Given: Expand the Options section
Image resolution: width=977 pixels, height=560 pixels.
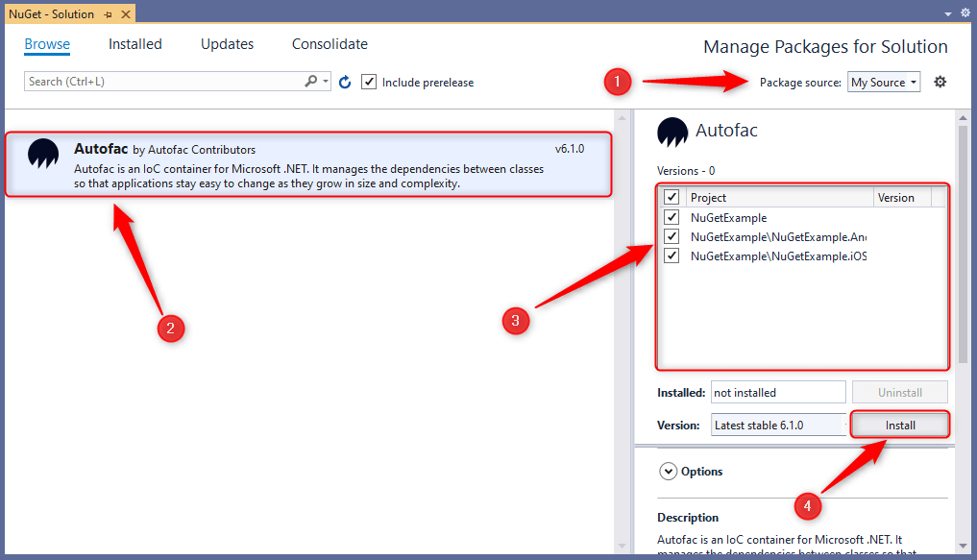Looking at the screenshot, I should pyautogui.click(x=667, y=472).
